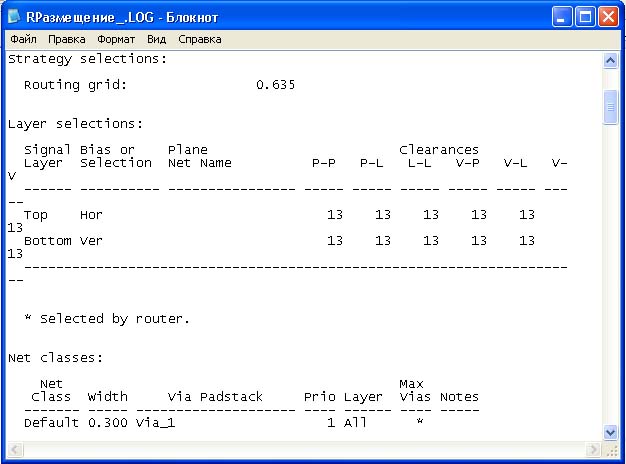Click the V-L value 13 in Bottom row
The image size is (626, 464).
[x=527, y=241]
